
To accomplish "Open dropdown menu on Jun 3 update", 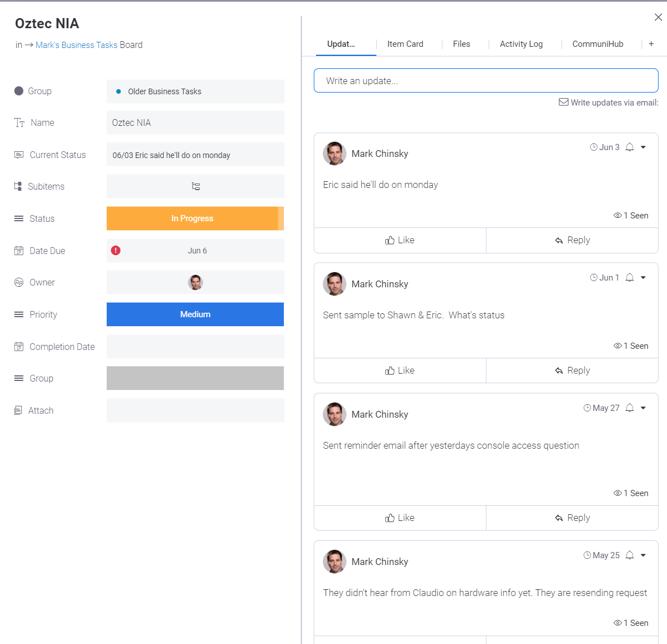I will pyautogui.click(x=643, y=147).
